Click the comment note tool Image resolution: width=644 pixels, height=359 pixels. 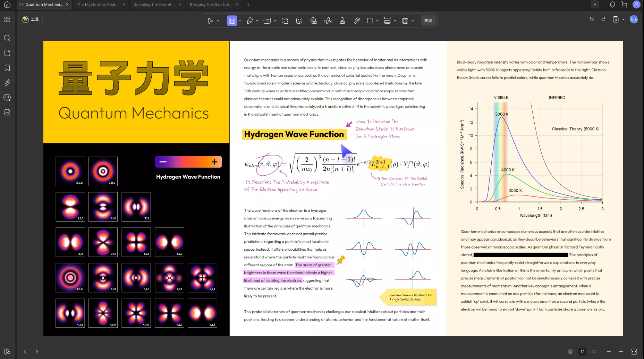tap(285, 21)
